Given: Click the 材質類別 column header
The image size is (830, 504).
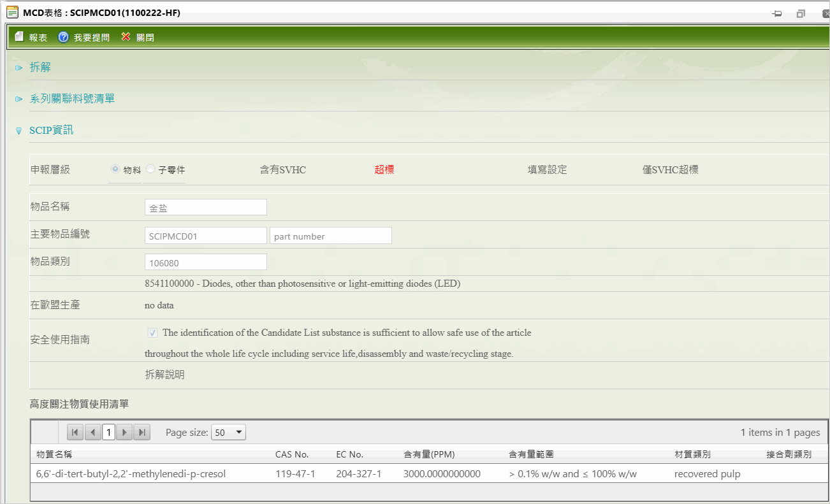Looking at the screenshot, I should pyautogui.click(x=692, y=454).
